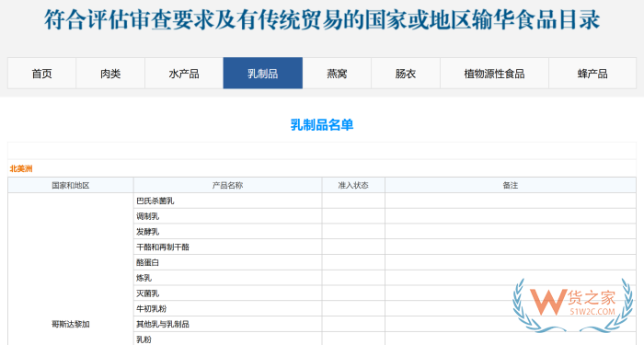Image resolution: width=644 pixels, height=345 pixels.
Task: Select the 蜂产品 tab
Action: (x=592, y=74)
